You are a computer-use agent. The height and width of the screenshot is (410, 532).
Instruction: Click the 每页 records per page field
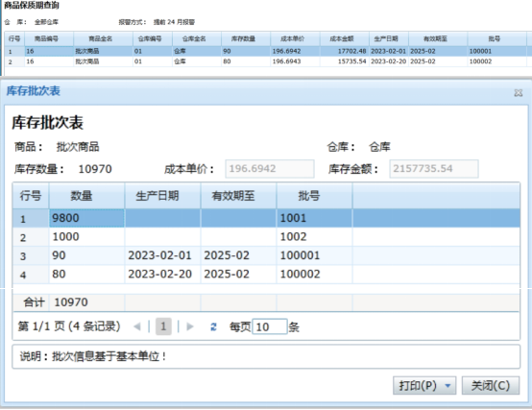tap(270, 326)
